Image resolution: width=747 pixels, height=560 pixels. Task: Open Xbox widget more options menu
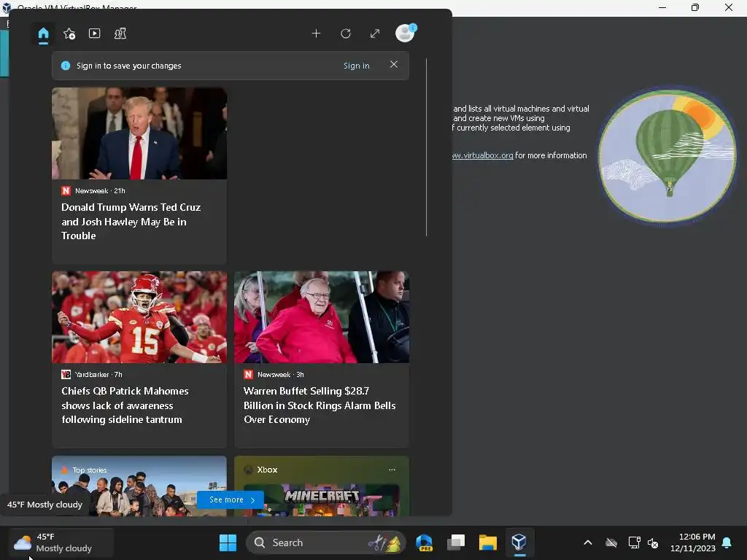click(392, 470)
